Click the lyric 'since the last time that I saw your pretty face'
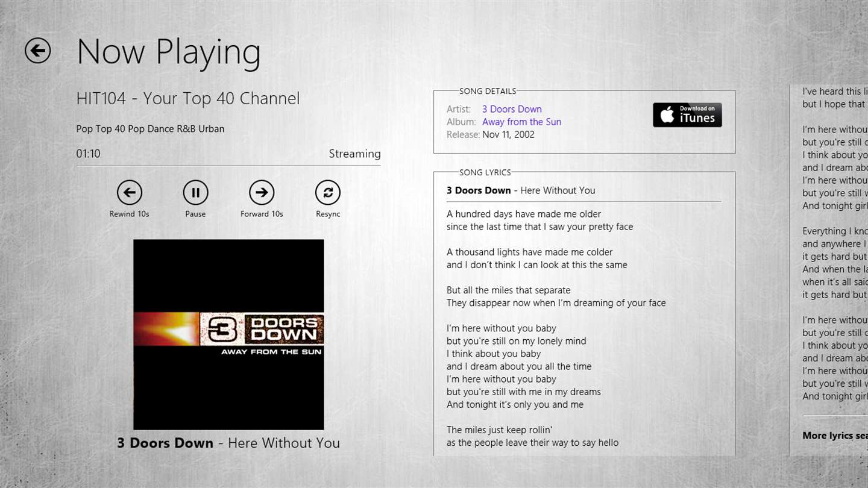Viewport: 868px width, 488px height. [x=539, y=227]
